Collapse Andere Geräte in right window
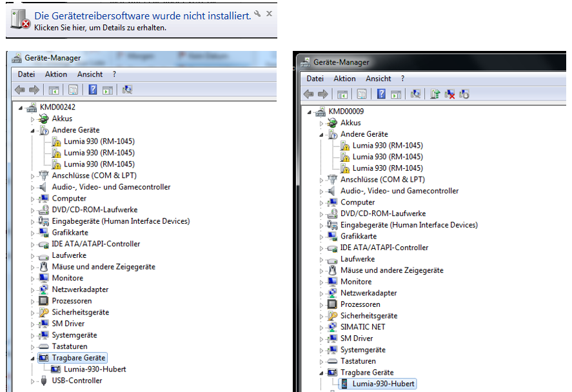Screen dimensions: 572x392 point(321,135)
